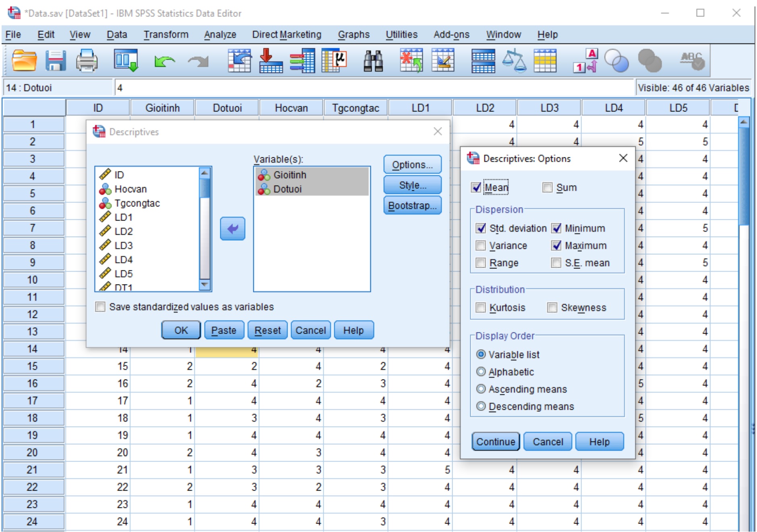Click the Reset button
Screen dimensions: 757x532
(x=267, y=330)
